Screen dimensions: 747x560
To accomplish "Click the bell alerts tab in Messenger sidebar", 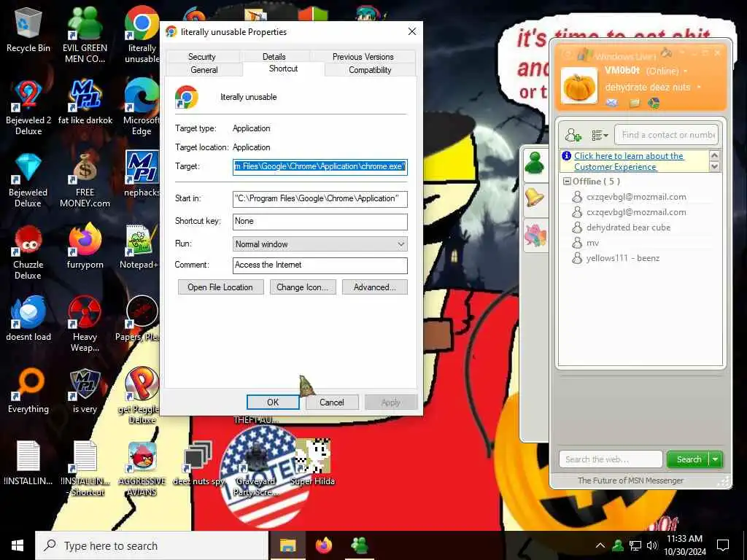I will [x=535, y=198].
